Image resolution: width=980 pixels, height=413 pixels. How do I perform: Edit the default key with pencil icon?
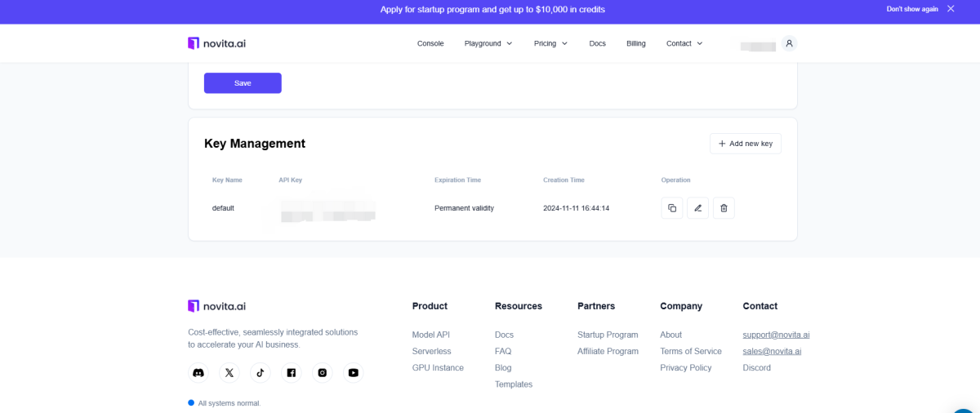click(698, 208)
